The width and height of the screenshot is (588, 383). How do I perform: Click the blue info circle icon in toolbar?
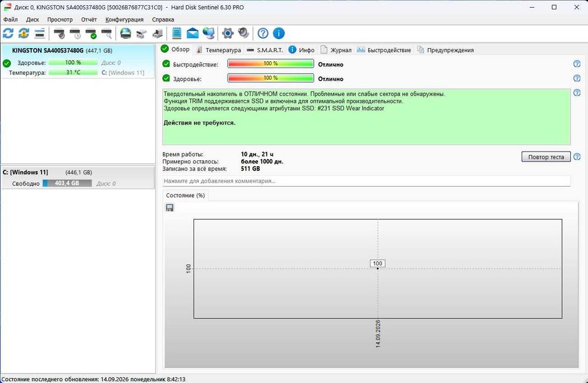click(279, 33)
